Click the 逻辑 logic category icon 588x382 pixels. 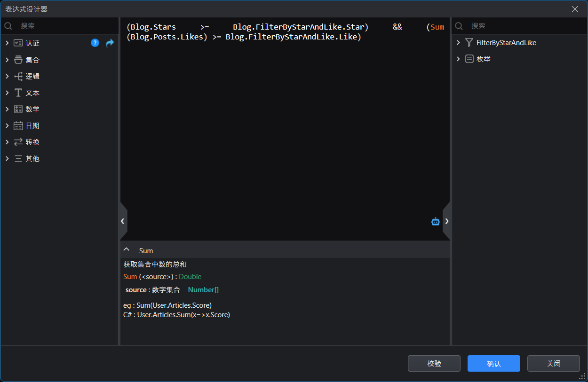point(18,76)
